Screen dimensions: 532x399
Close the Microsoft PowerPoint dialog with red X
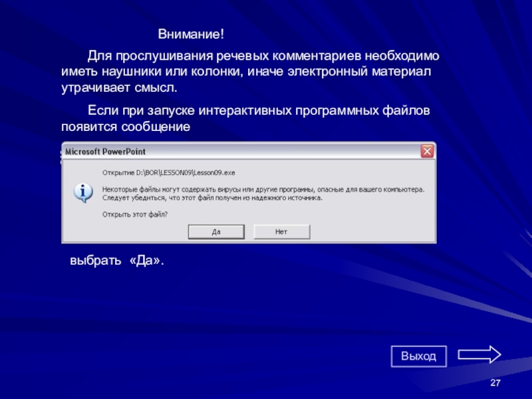[427, 152]
